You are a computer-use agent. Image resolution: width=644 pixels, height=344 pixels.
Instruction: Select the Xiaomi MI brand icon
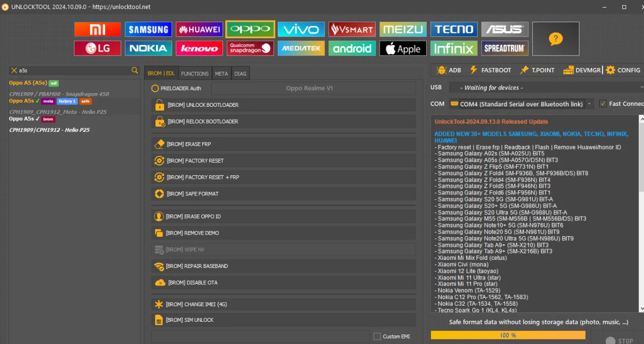(x=98, y=29)
